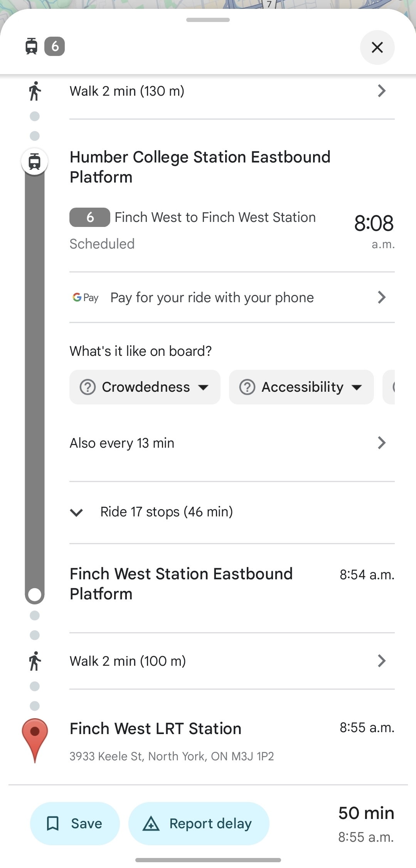Tap the warning icon in Report delay
This screenshot has width=416, height=868.
click(x=151, y=823)
